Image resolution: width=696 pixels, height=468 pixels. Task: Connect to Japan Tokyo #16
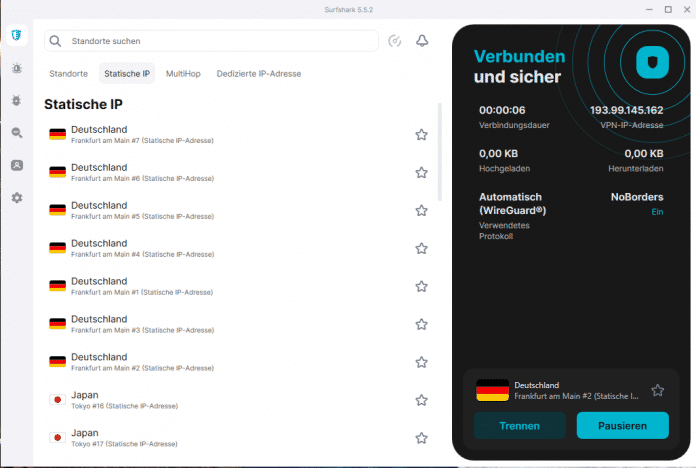click(238, 400)
